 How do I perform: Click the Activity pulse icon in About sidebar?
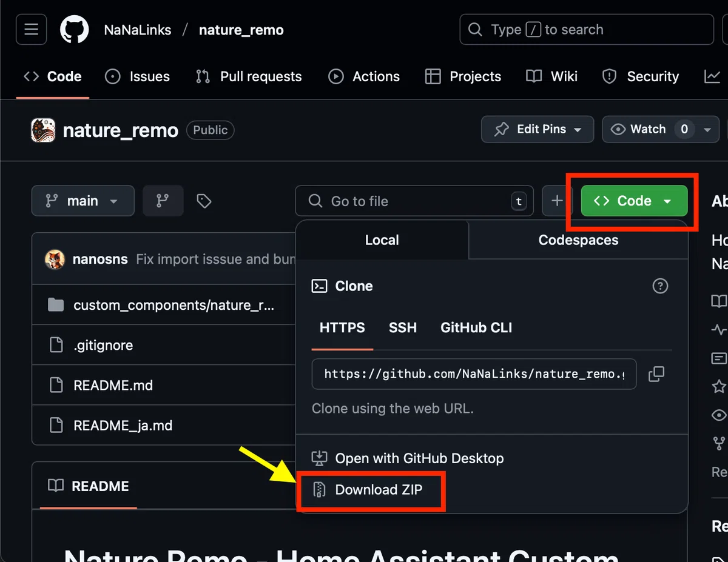[x=719, y=330]
